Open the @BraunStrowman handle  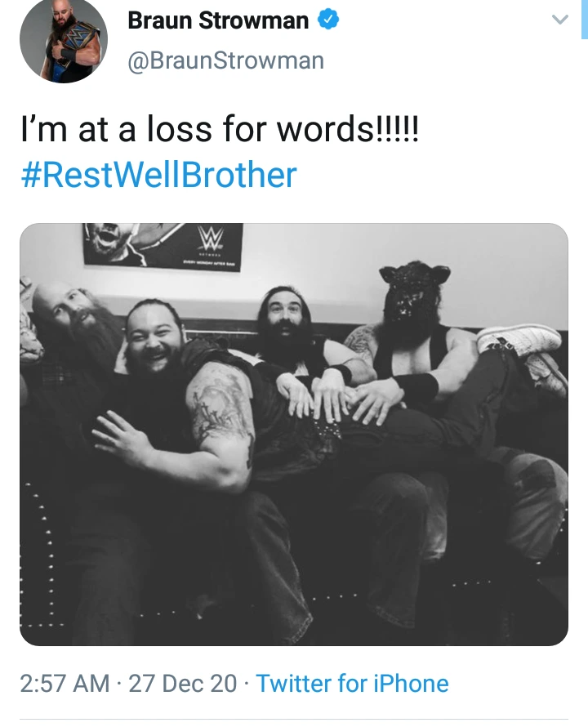click(226, 60)
